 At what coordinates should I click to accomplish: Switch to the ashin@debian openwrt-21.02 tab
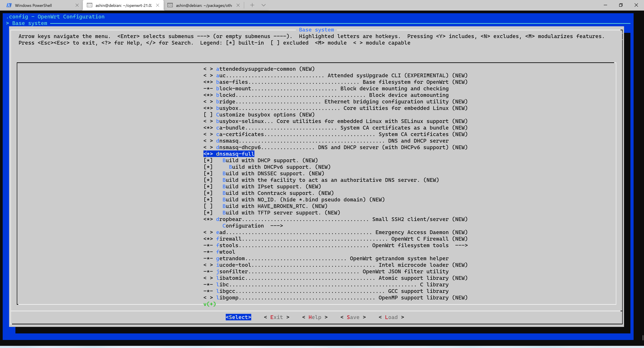[x=123, y=5]
